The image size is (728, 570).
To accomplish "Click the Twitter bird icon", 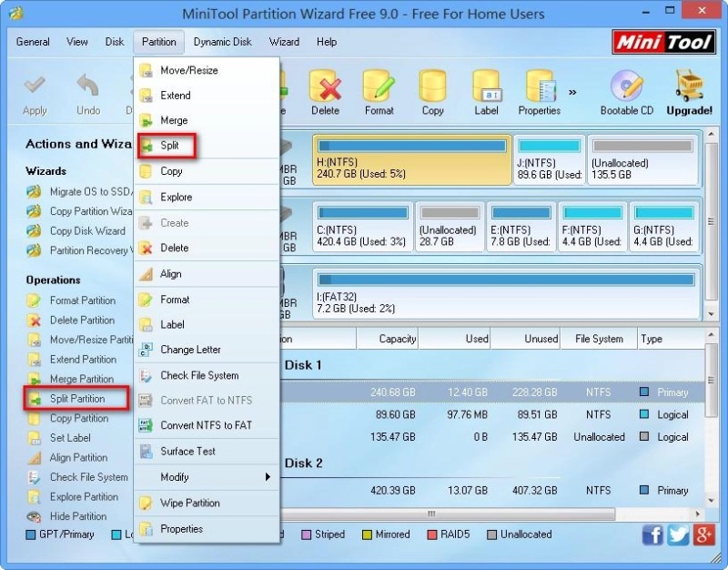I will 677,535.
